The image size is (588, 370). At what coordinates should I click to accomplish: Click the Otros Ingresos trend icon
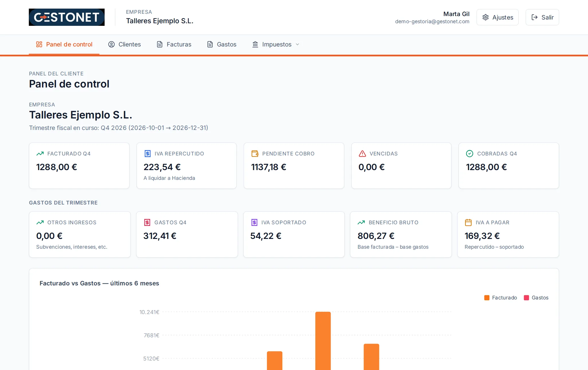pos(40,223)
